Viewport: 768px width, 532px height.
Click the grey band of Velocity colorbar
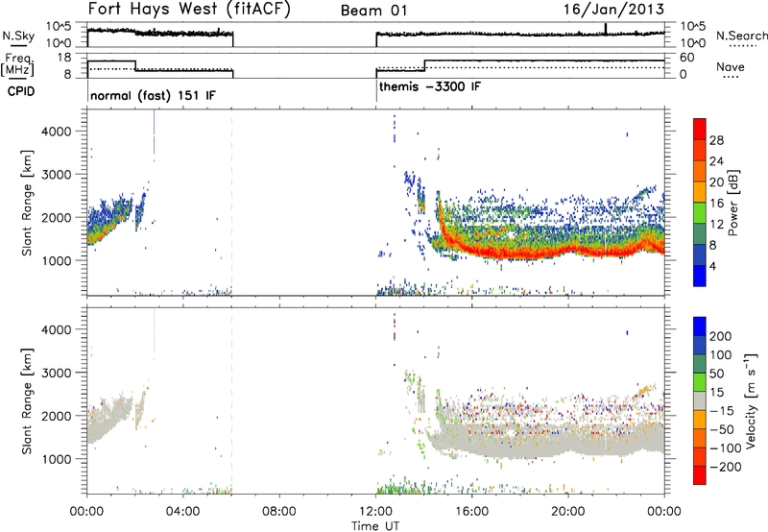click(x=700, y=400)
